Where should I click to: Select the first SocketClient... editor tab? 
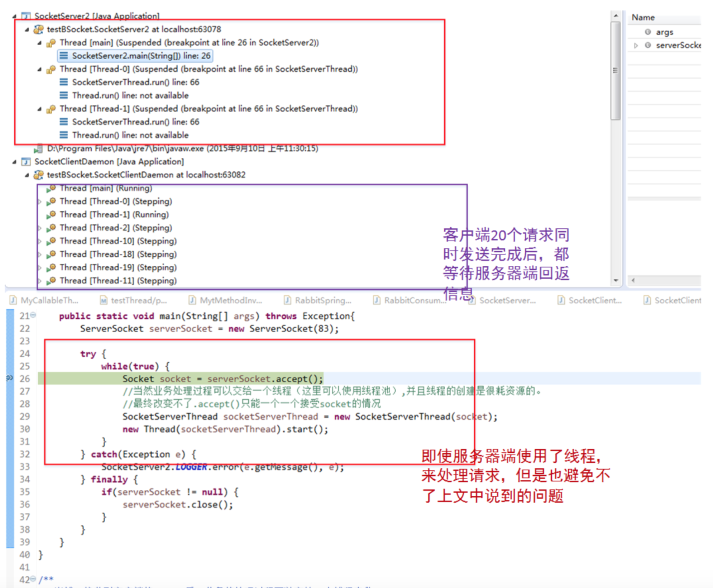point(590,300)
